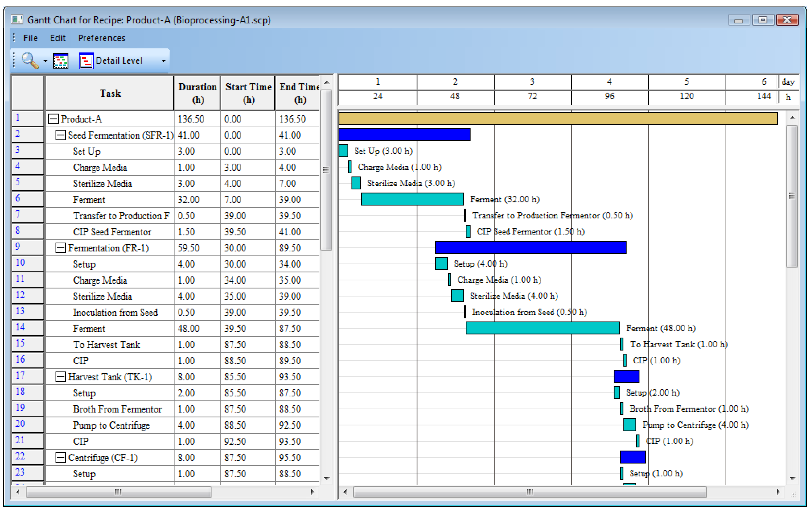The height and width of the screenshot is (515, 812).
Task: Click the Set Up (3.00 h) bar label
Action: click(x=383, y=151)
